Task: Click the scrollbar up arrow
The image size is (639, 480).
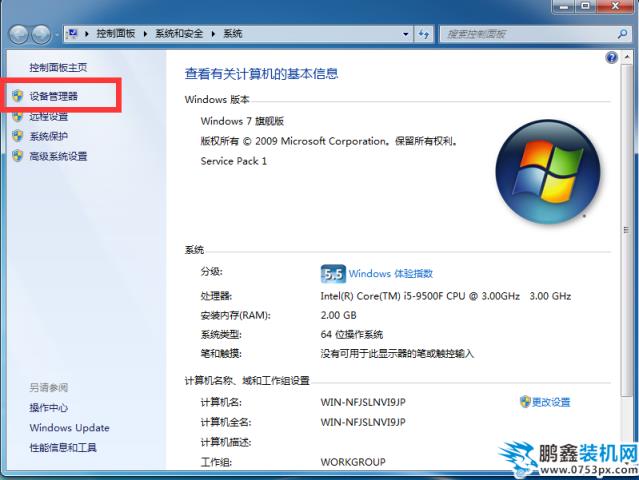Action: [627, 57]
